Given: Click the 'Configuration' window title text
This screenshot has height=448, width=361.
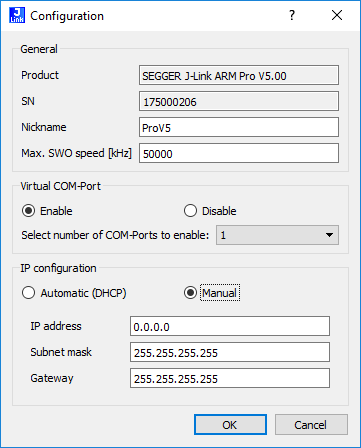Looking at the screenshot, I should tap(67, 16).
